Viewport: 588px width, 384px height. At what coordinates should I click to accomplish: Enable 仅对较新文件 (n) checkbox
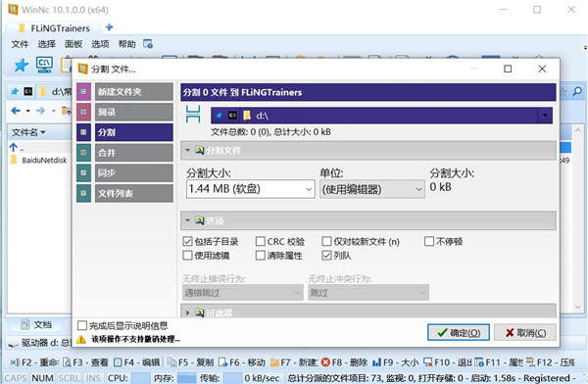326,241
